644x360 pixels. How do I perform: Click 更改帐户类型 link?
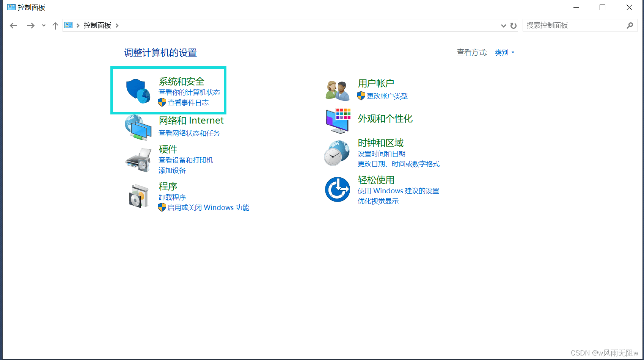click(x=387, y=96)
